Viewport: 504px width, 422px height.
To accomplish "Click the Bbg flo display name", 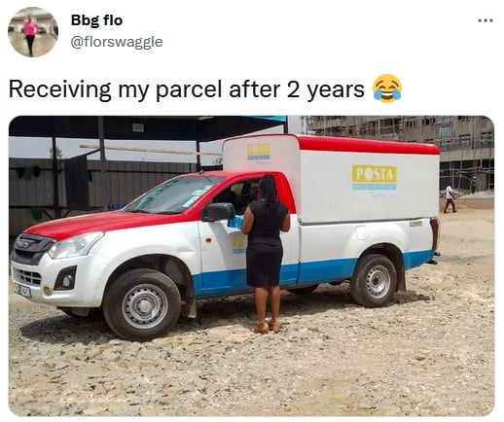I will 96,20.
